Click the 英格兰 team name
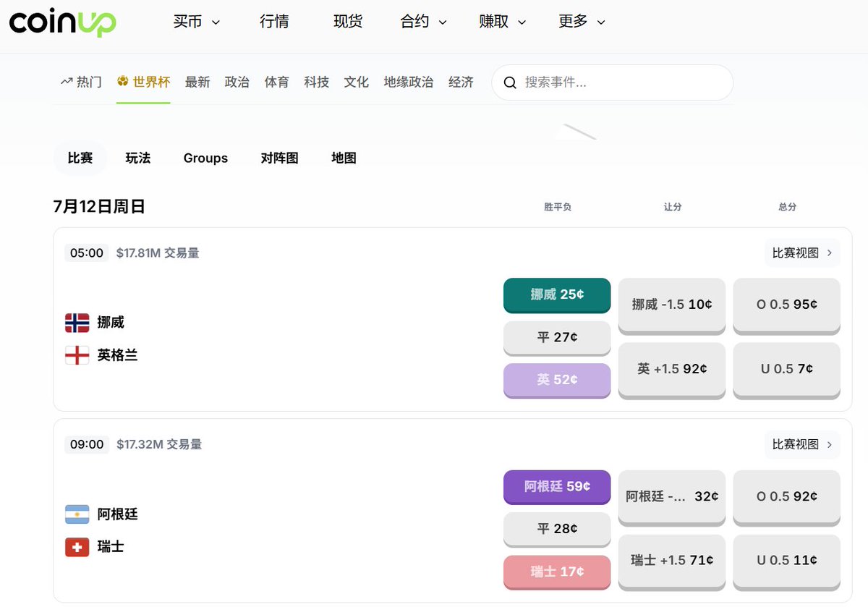 click(x=117, y=355)
